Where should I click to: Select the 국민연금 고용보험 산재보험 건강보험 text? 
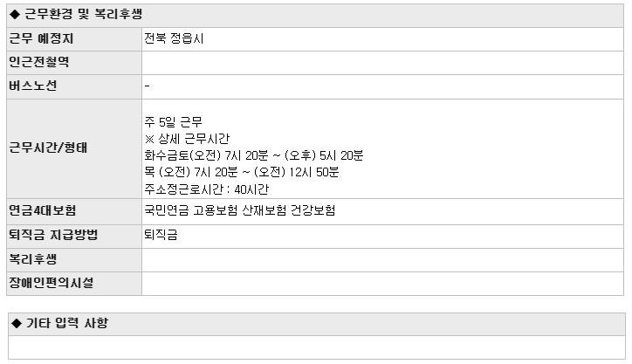point(240,210)
